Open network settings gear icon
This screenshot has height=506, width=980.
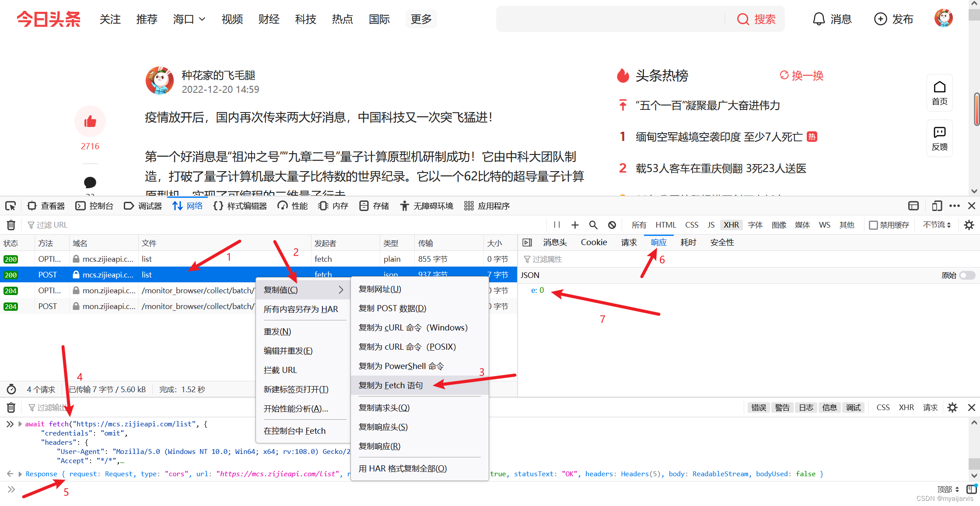(x=969, y=225)
